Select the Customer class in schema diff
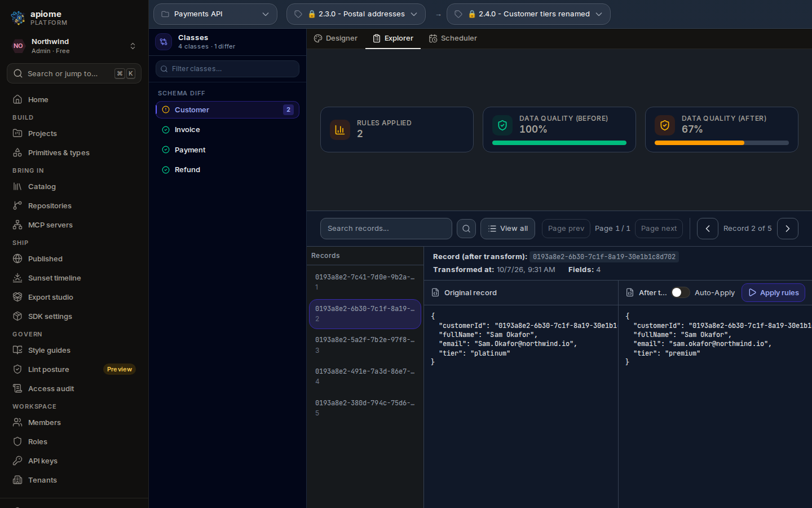812x508 pixels. [x=227, y=110]
